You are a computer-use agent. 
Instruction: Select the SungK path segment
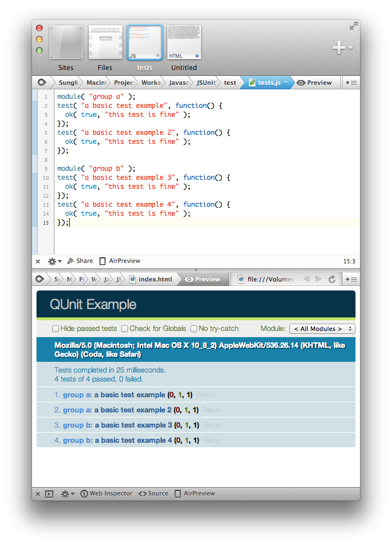click(x=69, y=83)
